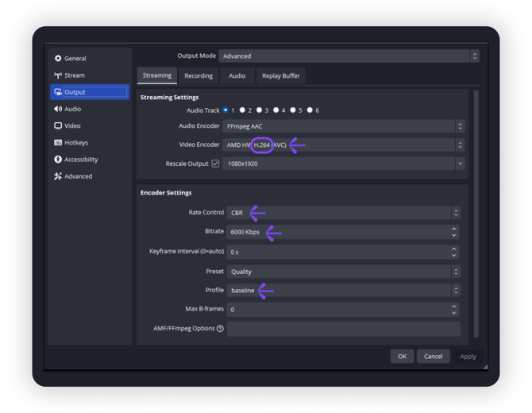
Task: Click the General gear icon in sidebar
Action: pyautogui.click(x=58, y=59)
